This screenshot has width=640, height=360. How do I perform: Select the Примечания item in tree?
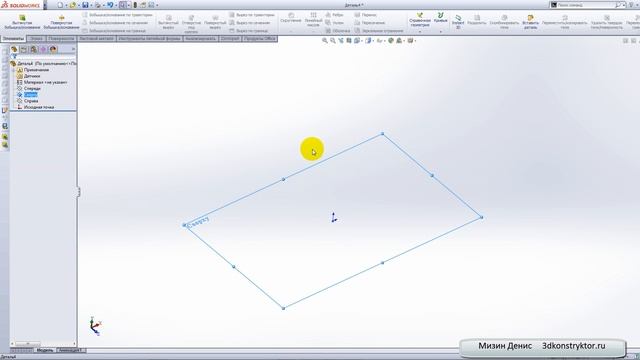pyautogui.click(x=33, y=70)
